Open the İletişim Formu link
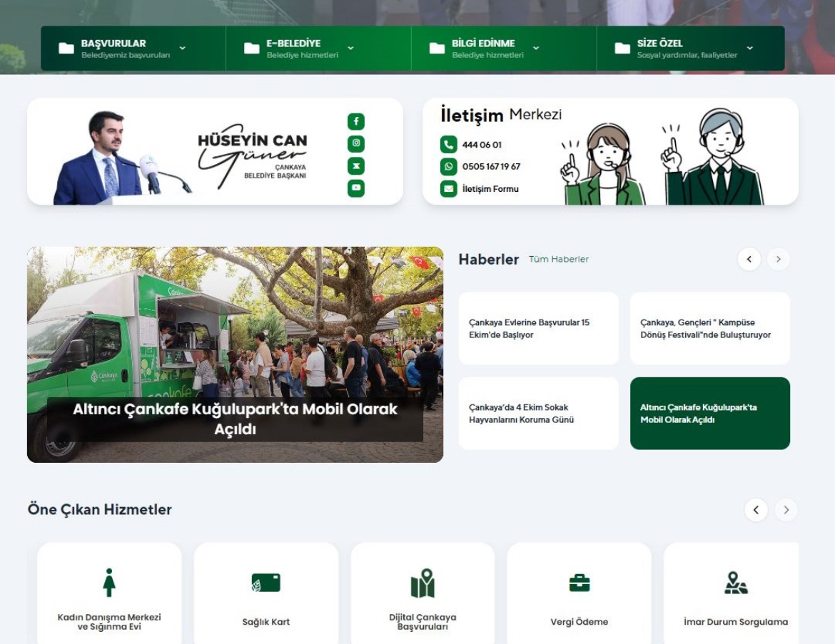 (490, 189)
